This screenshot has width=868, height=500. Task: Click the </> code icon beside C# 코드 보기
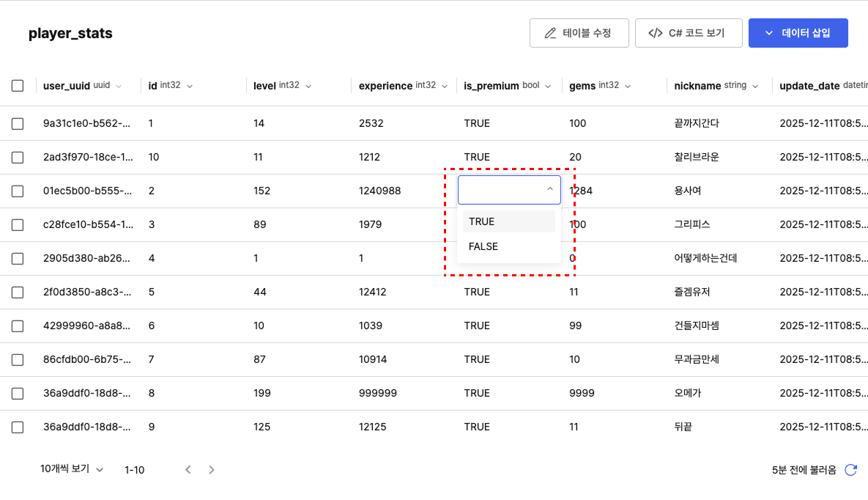tap(656, 32)
